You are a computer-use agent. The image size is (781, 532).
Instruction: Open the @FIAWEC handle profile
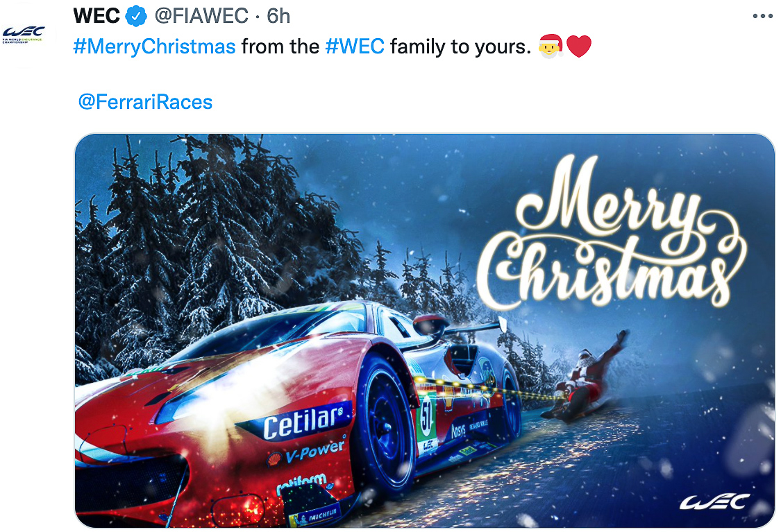click(x=201, y=17)
